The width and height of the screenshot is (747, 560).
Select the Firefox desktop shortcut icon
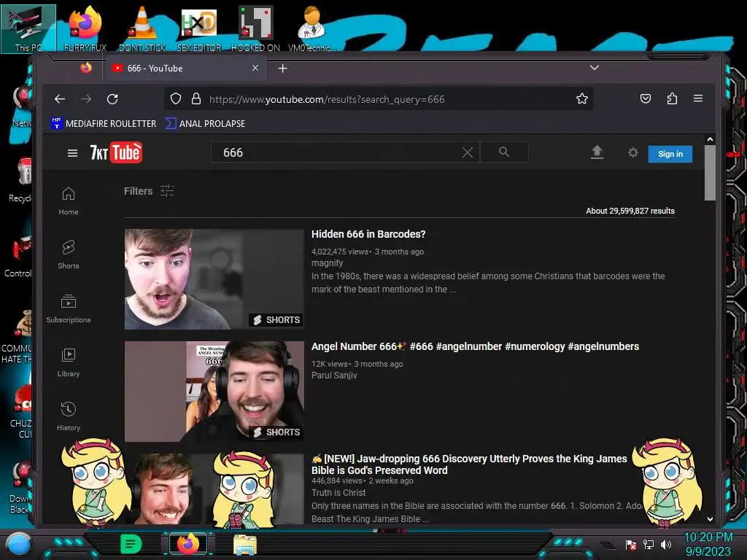coord(85,28)
